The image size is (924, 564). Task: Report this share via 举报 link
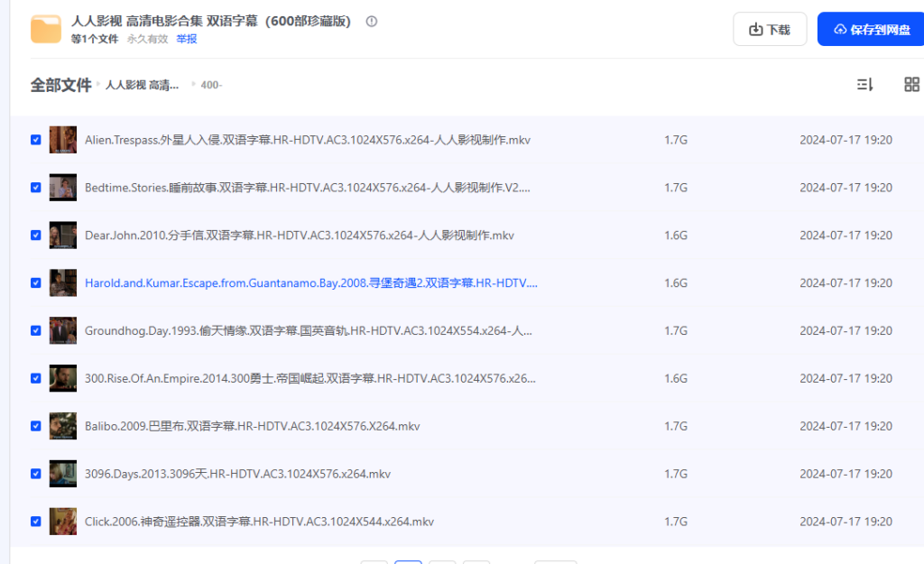point(187,39)
